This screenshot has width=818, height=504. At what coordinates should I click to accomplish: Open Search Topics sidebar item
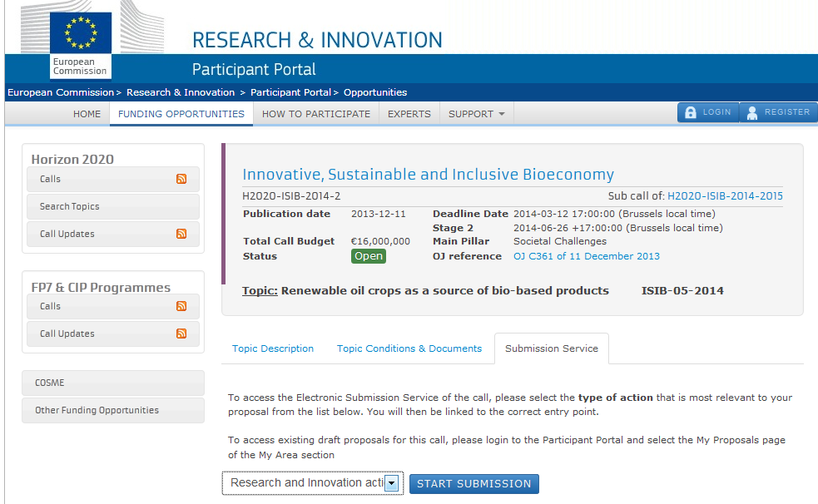112,206
